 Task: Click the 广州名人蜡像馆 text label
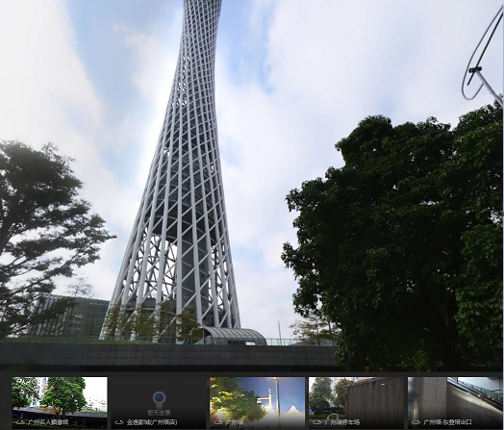point(48,422)
